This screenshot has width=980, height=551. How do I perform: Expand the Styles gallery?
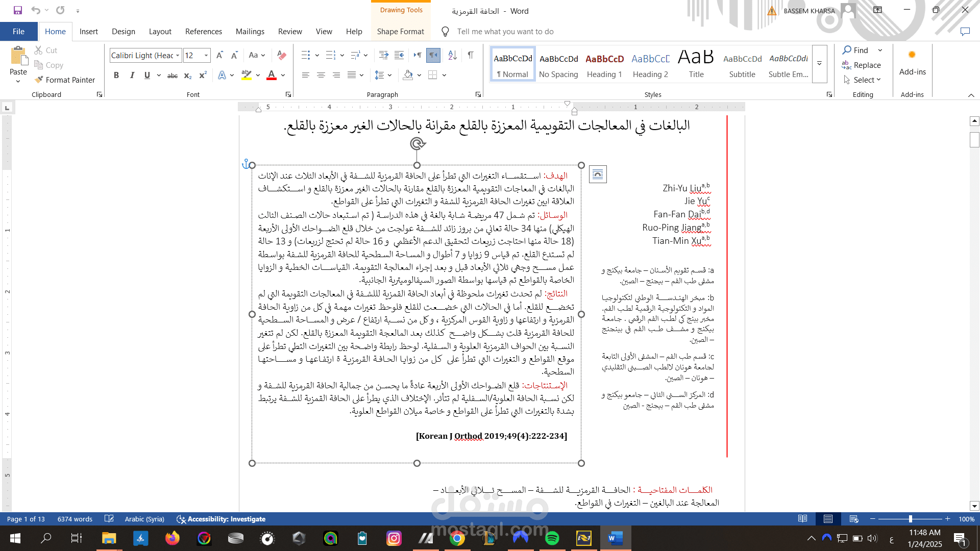coord(819,63)
